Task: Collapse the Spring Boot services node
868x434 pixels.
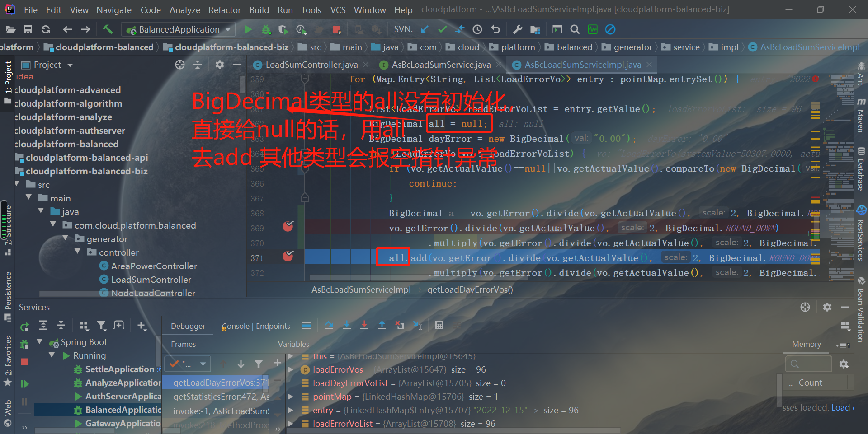Action: 40,342
